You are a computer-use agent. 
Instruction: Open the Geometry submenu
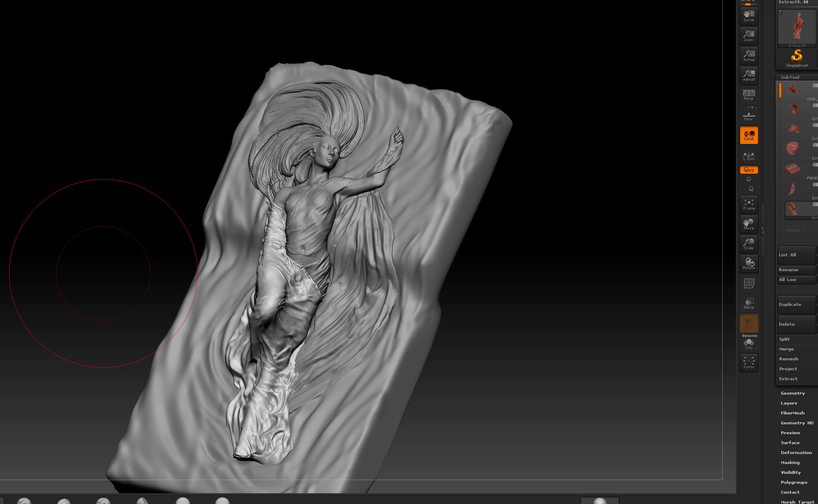[x=793, y=393]
